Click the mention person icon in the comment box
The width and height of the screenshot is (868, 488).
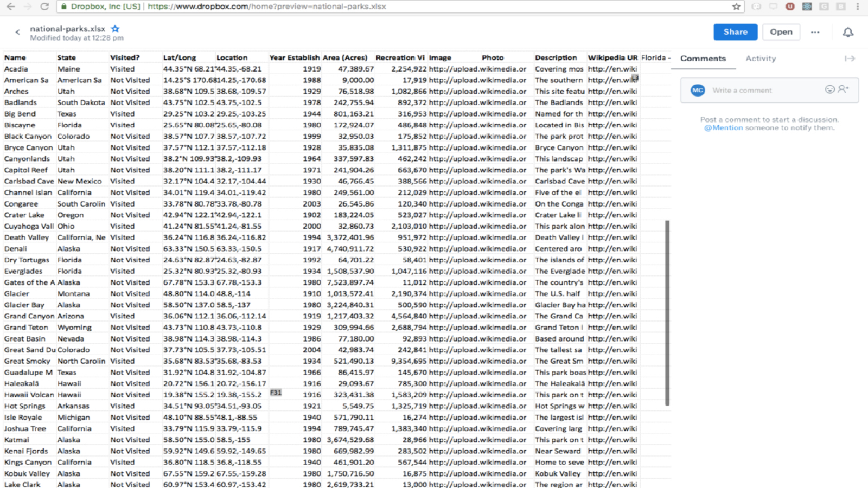pos(843,89)
